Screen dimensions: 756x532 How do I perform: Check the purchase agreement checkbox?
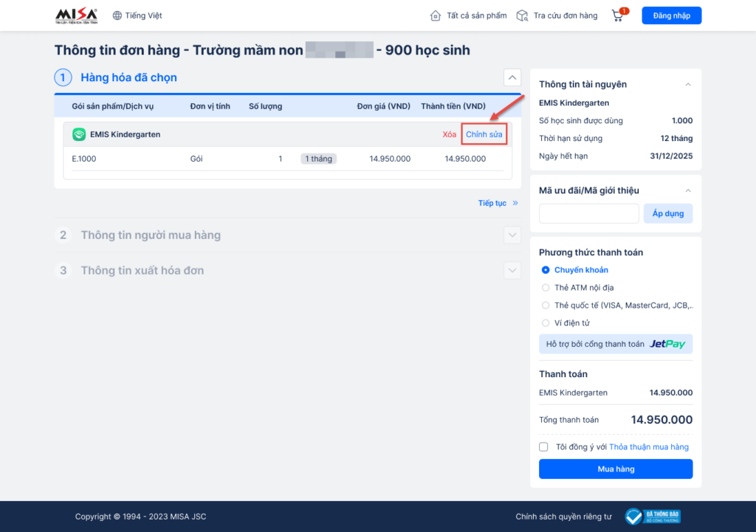click(x=544, y=446)
